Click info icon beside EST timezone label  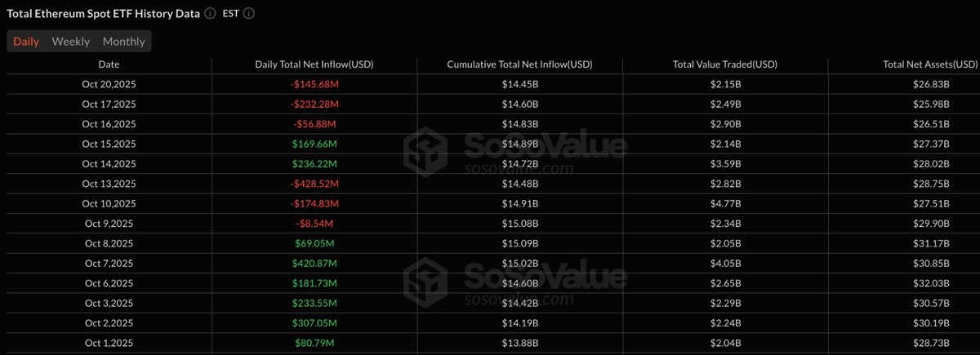pyautogui.click(x=249, y=14)
